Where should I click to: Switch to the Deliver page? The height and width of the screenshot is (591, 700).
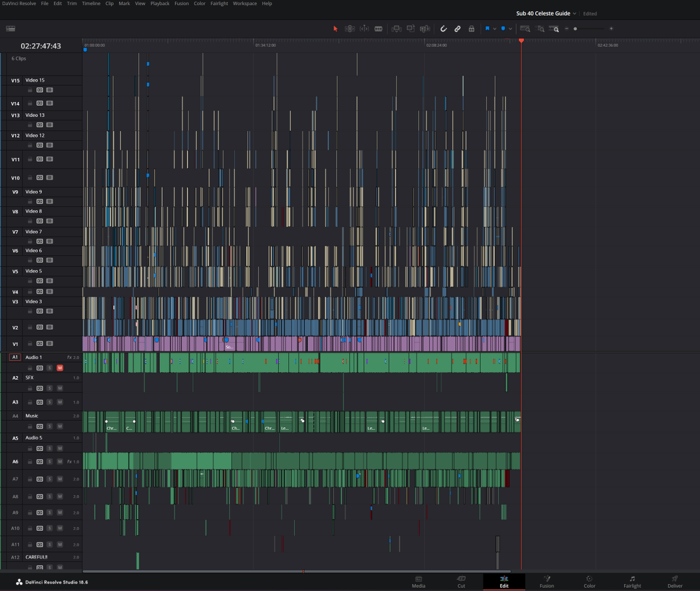point(675,582)
